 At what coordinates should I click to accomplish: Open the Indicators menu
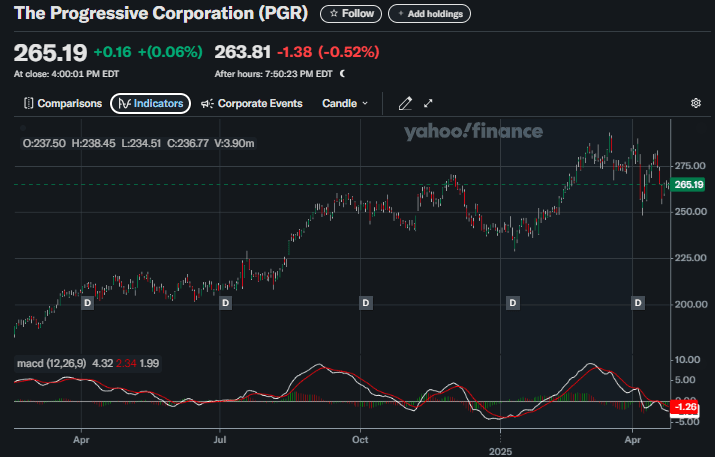pyautogui.click(x=150, y=103)
